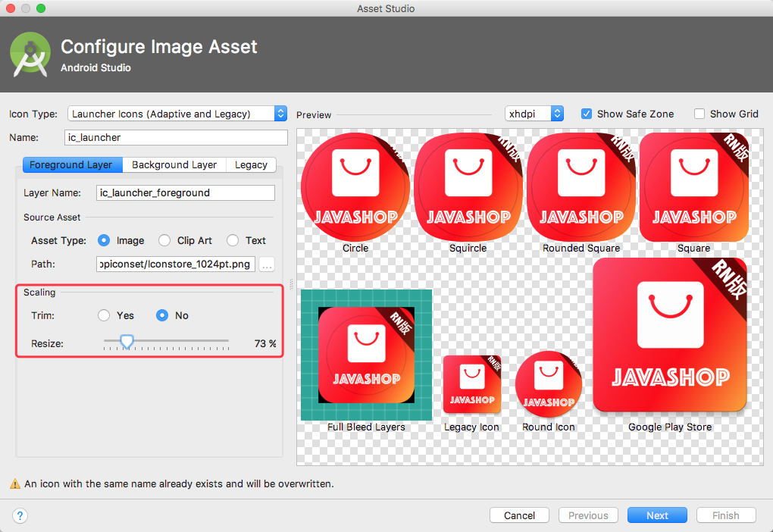Click the Asset Studio window title

click(386, 8)
